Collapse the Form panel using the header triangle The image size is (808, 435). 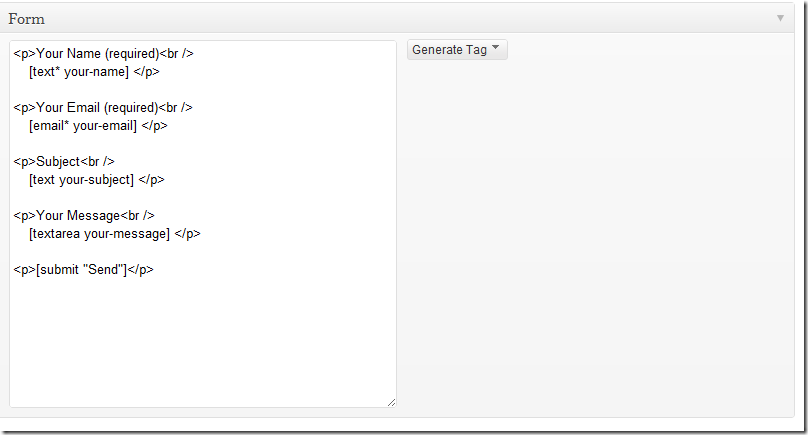point(780,19)
